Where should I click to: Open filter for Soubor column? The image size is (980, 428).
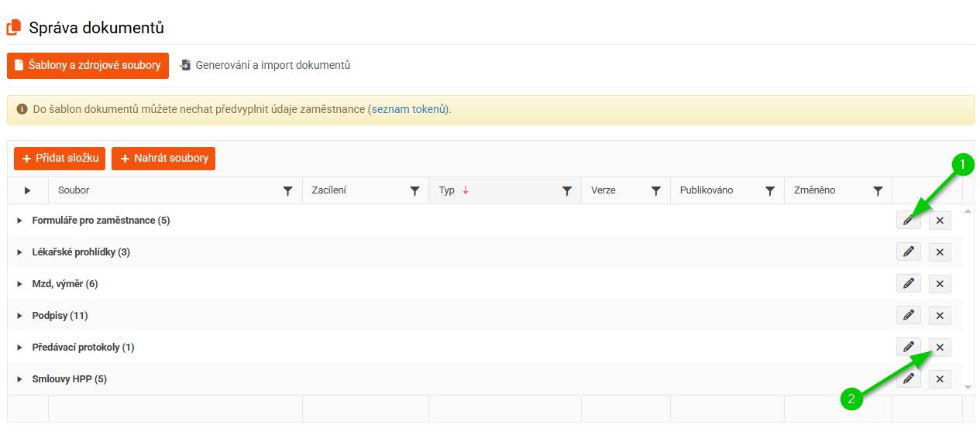point(288,190)
